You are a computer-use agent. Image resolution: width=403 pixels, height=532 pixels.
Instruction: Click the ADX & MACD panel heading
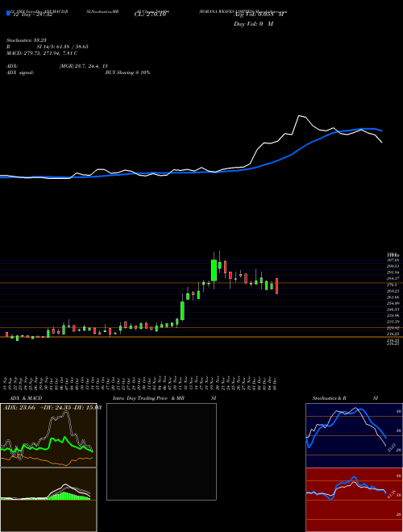point(26,398)
